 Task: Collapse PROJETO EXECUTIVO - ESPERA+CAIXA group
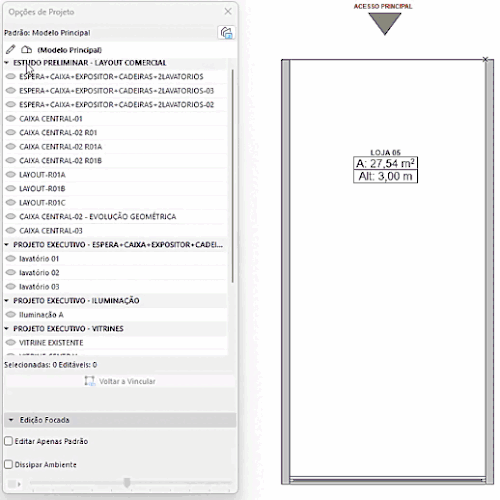[7, 245]
